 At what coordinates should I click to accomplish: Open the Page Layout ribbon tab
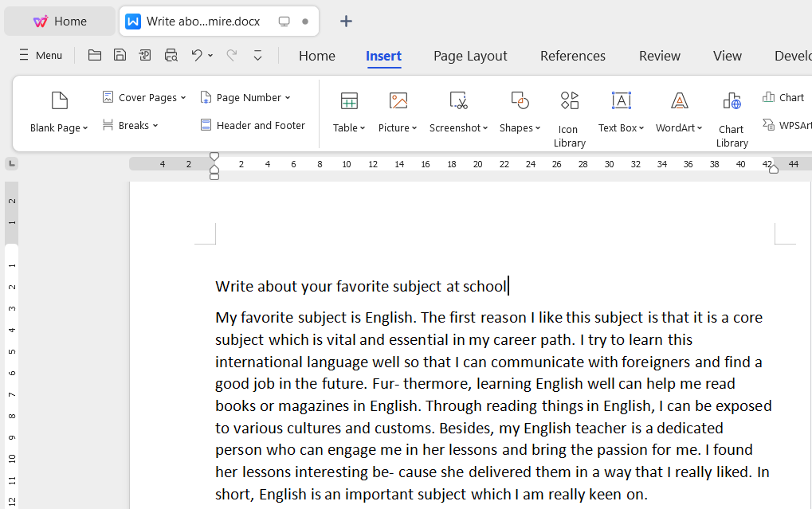pos(470,56)
